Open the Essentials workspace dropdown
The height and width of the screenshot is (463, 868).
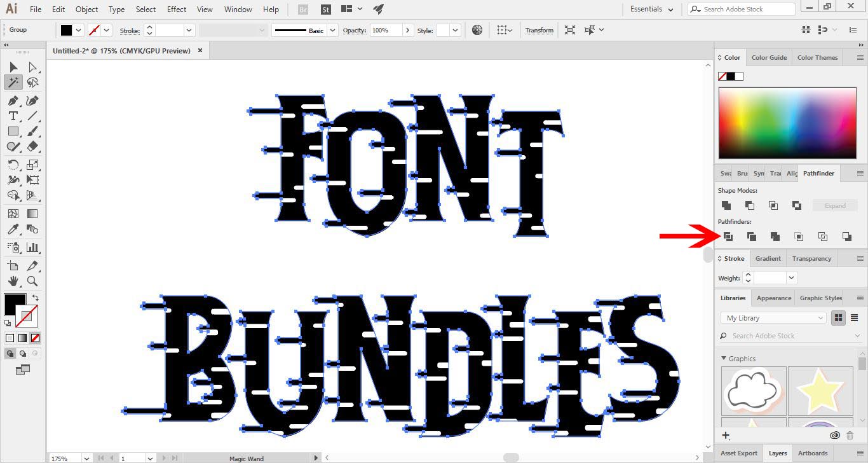(x=653, y=10)
